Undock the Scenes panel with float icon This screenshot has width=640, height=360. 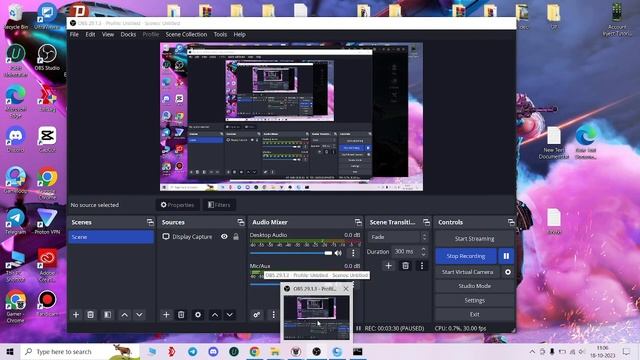(x=150, y=222)
